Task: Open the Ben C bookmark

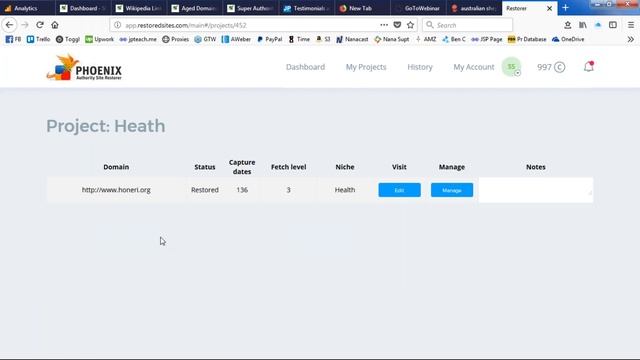Action: click(454, 39)
